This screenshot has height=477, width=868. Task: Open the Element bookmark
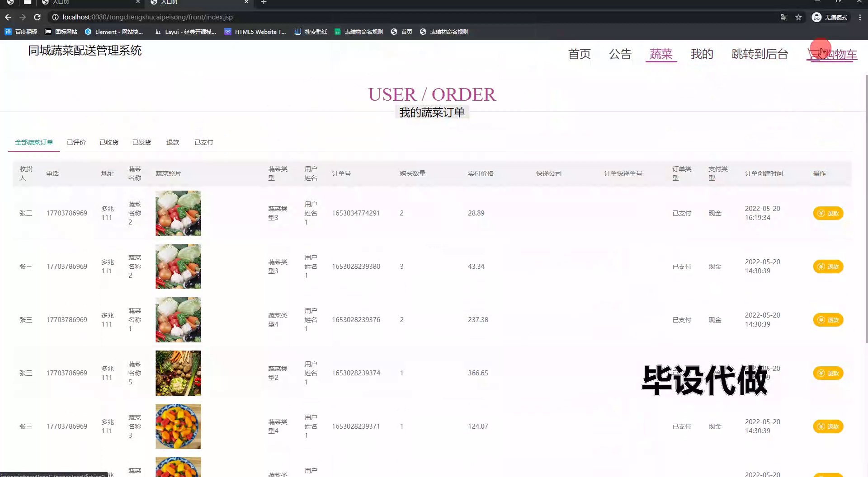point(114,32)
